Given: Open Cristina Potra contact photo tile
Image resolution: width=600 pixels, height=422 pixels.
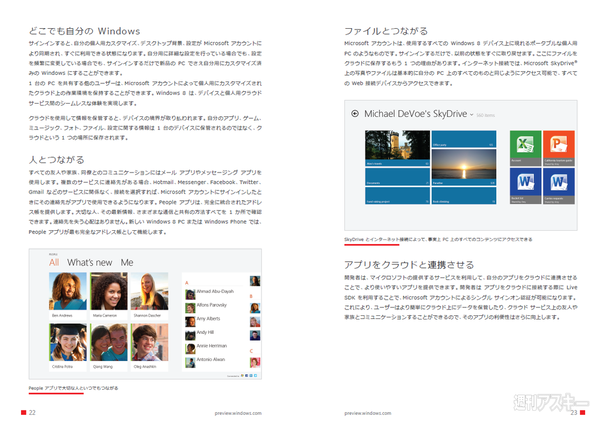Looking at the screenshot, I should point(68,347).
